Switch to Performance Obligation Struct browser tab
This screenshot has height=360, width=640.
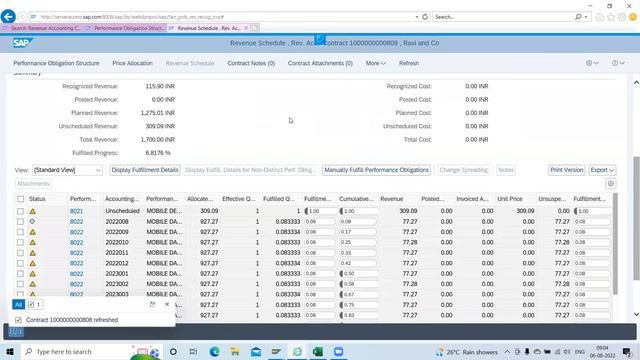pyautogui.click(x=125, y=28)
